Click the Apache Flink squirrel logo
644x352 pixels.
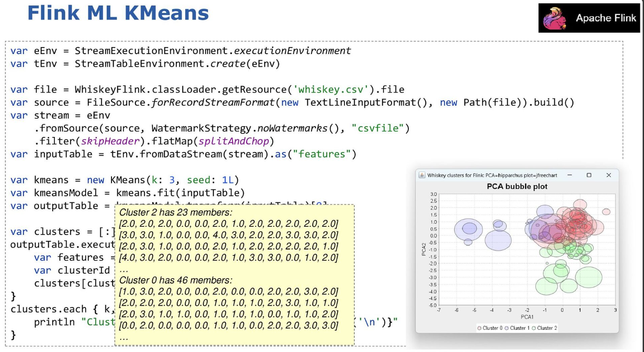[x=556, y=19]
